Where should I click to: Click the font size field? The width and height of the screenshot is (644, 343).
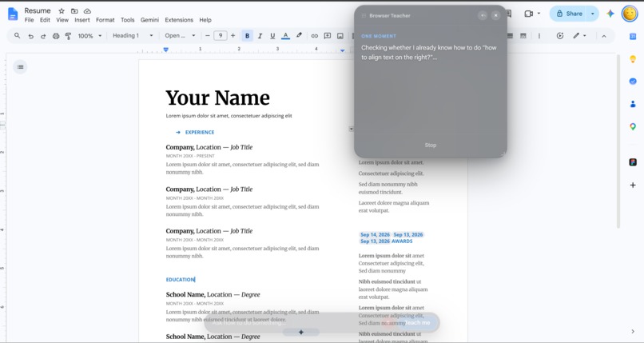[221, 36]
